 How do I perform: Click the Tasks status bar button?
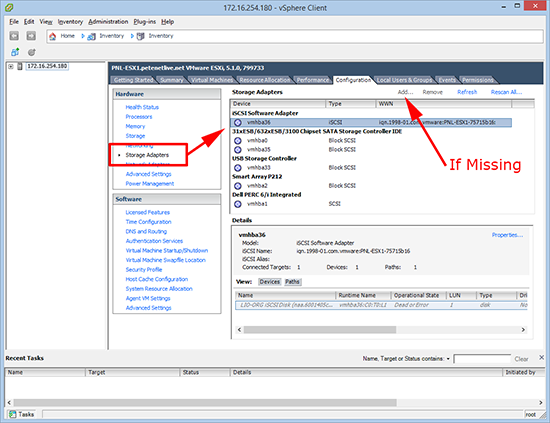tap(22, 414)
